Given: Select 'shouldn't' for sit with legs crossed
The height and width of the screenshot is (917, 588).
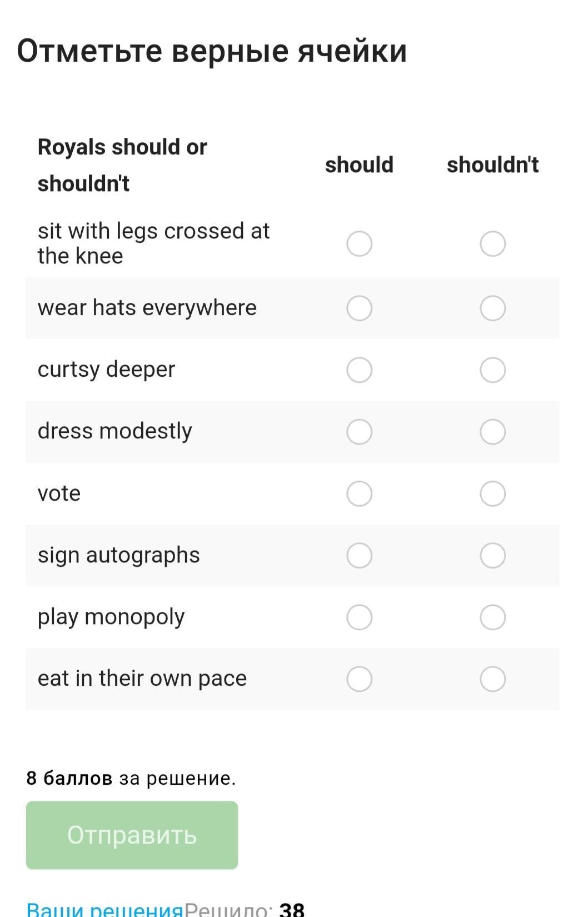Looking at the screenshot, I should [x=492, y=244].
